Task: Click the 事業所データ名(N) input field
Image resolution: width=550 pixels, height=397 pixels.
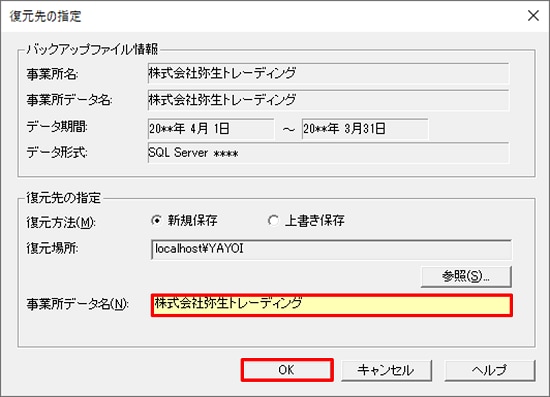Action: coord(332,305)
